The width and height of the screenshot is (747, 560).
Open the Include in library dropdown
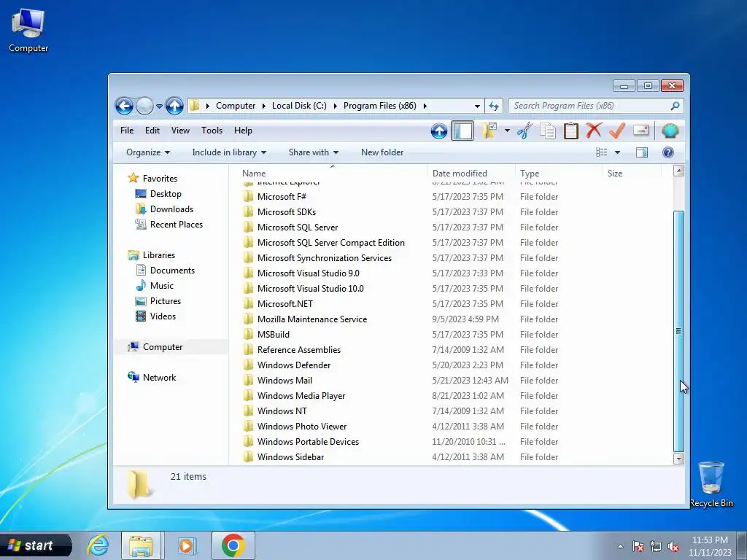tap(229, 152)
